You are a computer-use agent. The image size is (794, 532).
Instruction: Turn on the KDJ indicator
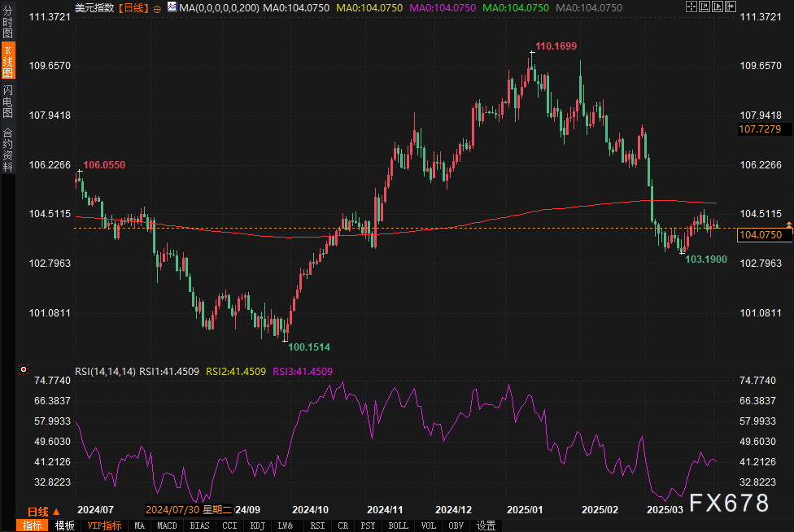256,525
